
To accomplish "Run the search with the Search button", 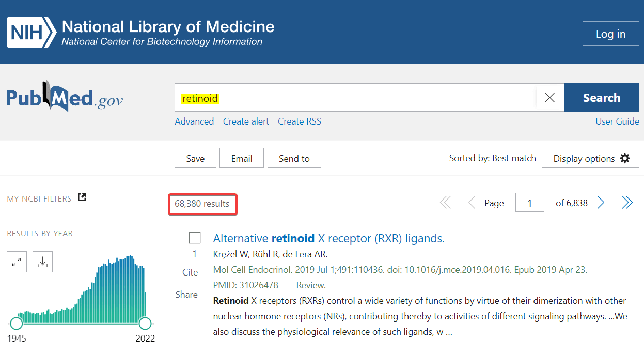I will pyautogui.click(x=602, y=98).
